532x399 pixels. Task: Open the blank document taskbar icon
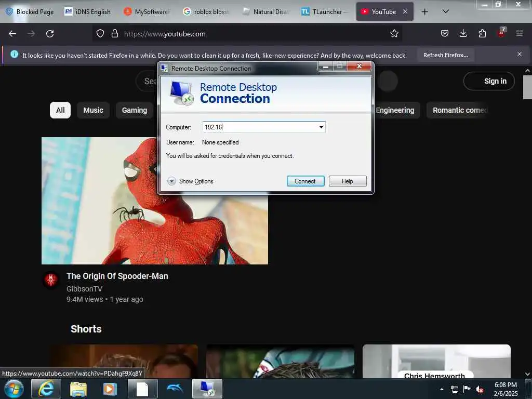pyautogui.click(x=142, y=389)
